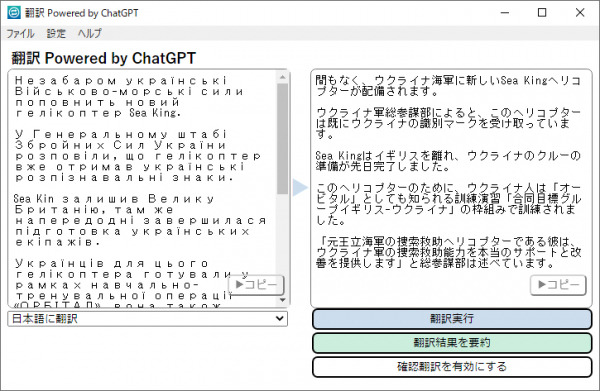Click scrollbar up arrow in source pane
Viewport: 600px width, 391px height.
tap(283, 77)
